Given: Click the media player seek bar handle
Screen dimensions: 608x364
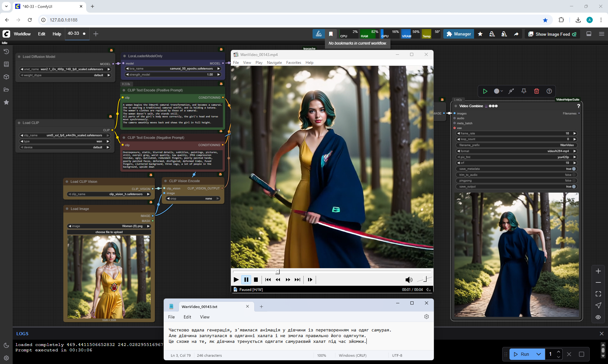Looking at the screenshot, I should 278,272.
